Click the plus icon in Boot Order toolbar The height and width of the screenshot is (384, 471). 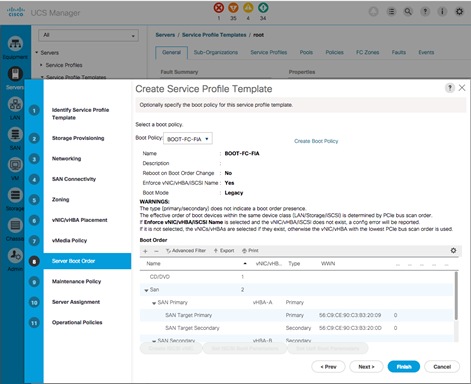(145, 251)
